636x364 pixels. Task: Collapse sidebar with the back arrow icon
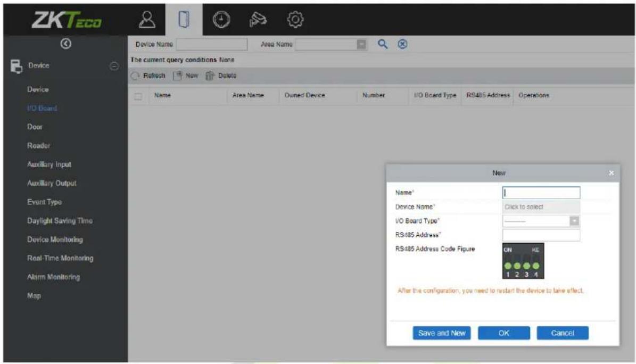click(x=65, y=44)
